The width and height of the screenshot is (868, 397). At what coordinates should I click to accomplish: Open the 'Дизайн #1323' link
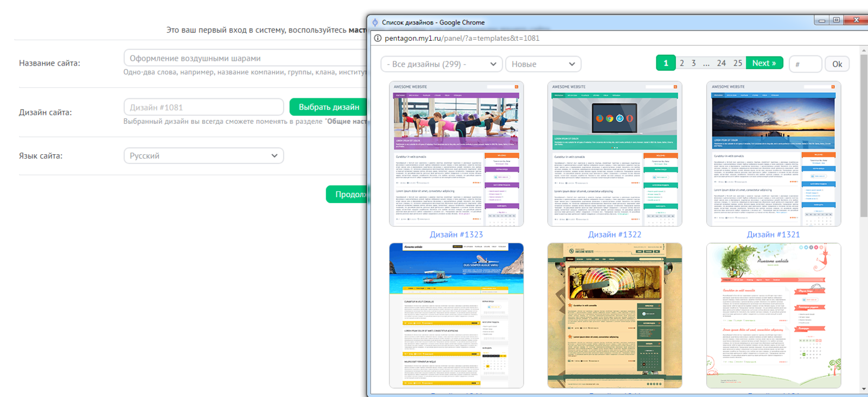(456, 235)
